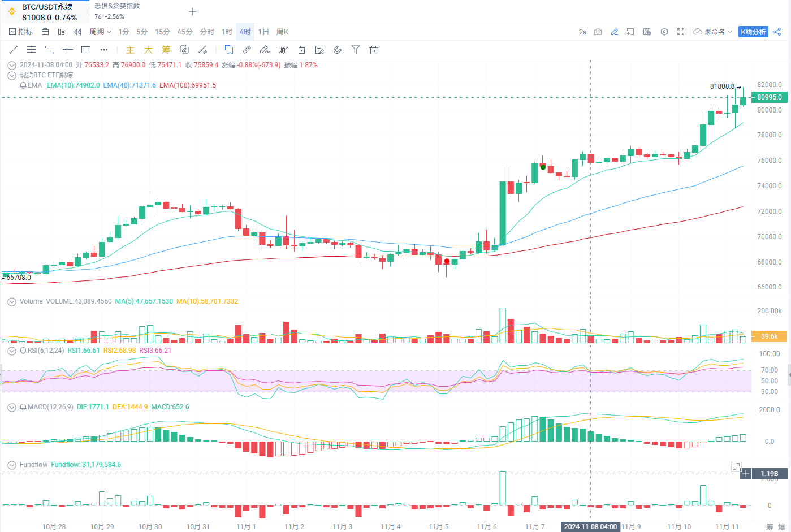This screenshot has width=791, height=532.
Task: Collapse the 现货BTC ETF跟踪 row
Action: click(x=12, y=75)
